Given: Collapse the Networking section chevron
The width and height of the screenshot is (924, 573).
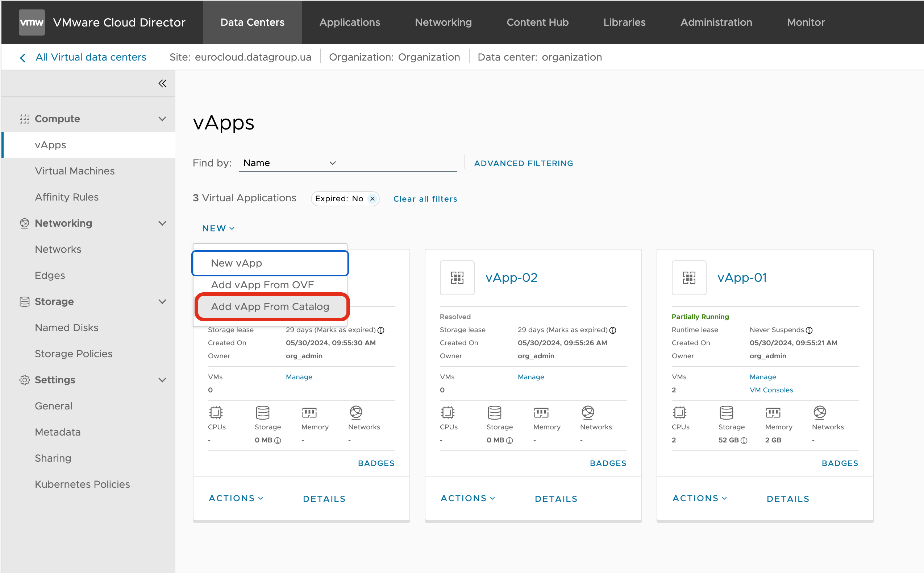Looking at the screenshot, I should point(162,223).
